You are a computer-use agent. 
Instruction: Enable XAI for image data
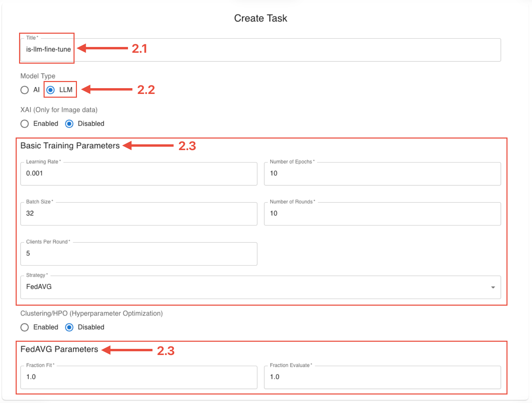click(x=25, y=124)
